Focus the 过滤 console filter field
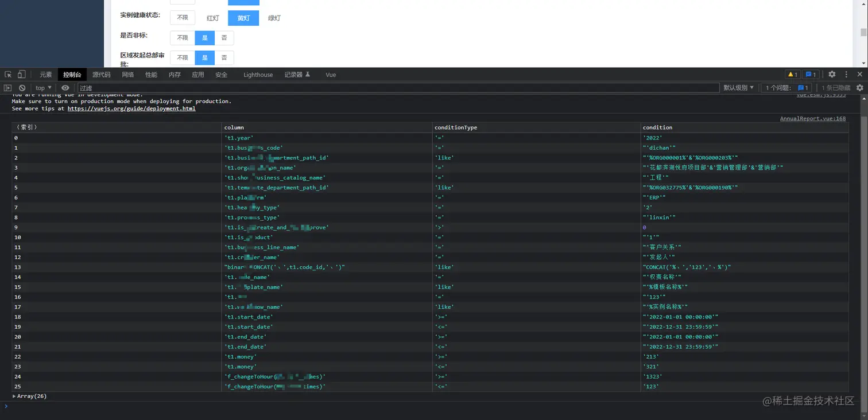868x420 pixels. [x=398, y=88]
